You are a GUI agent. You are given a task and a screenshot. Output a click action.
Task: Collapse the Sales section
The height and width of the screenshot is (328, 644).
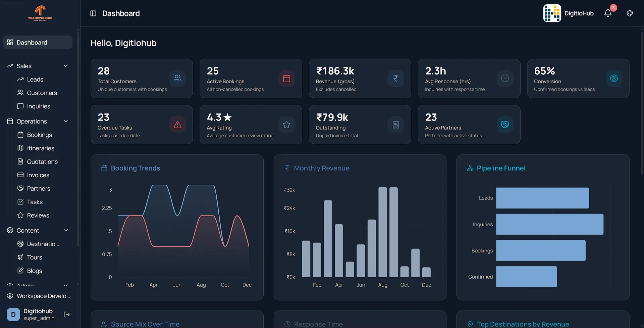66,66
